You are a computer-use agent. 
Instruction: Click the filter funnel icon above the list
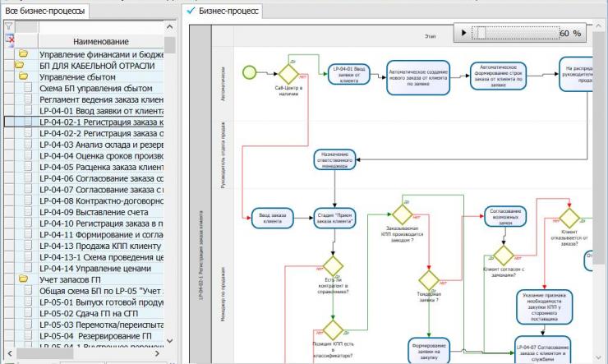9,26
